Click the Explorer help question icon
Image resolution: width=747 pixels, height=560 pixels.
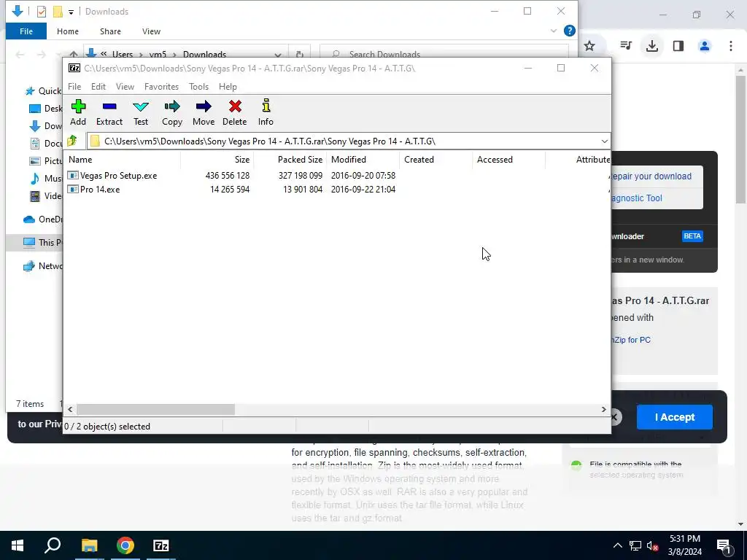tap(569, 31)
